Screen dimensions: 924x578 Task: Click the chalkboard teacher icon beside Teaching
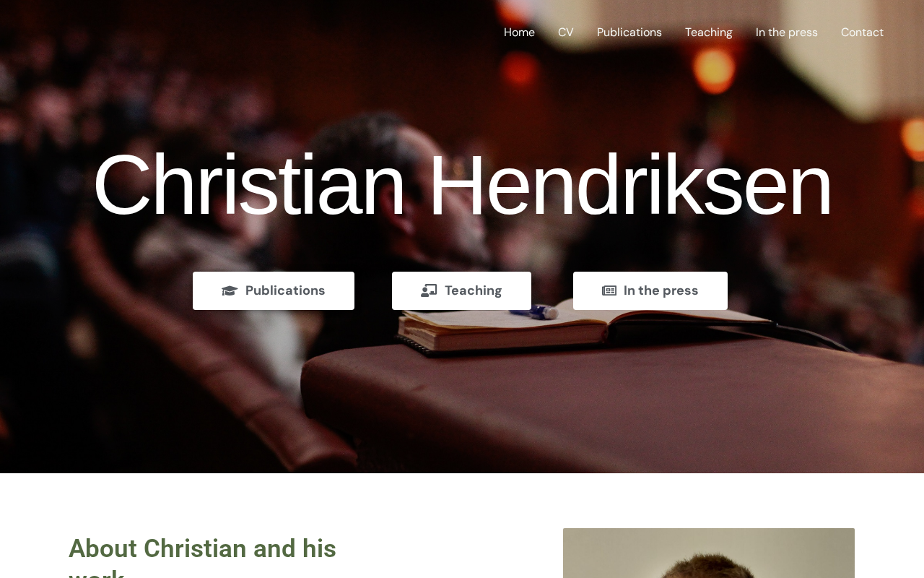(x=429, y=290)
